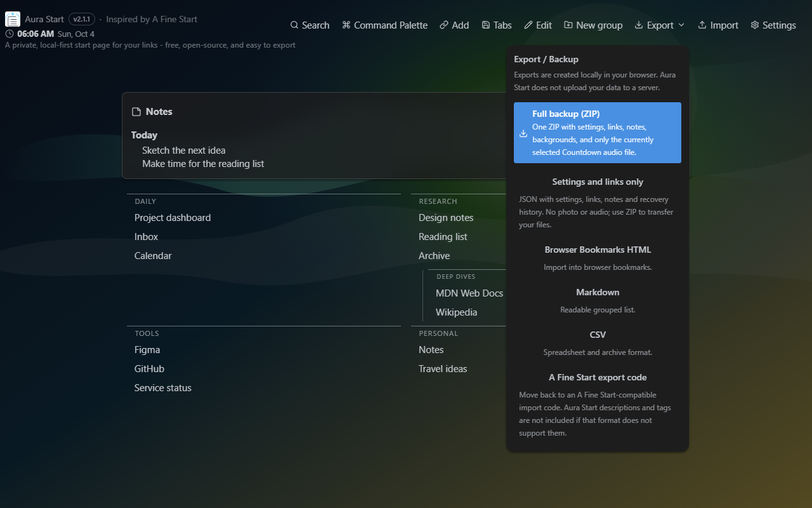The height and width of the screenshot is (508, 812).
Task: Click note line Make time for the reading list
Action: click(x=203, y=164)
